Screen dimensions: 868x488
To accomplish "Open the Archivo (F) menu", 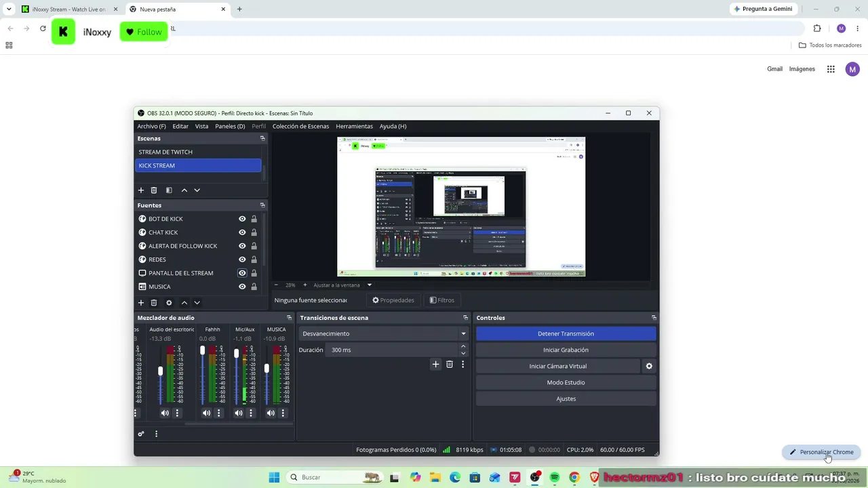I will (x=151, y=126).
